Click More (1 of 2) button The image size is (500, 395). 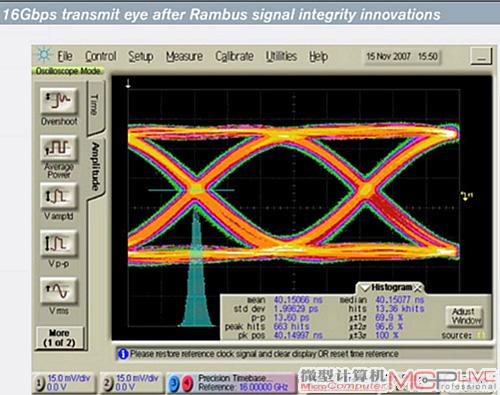pyautogui.click(x=59, y=338)
